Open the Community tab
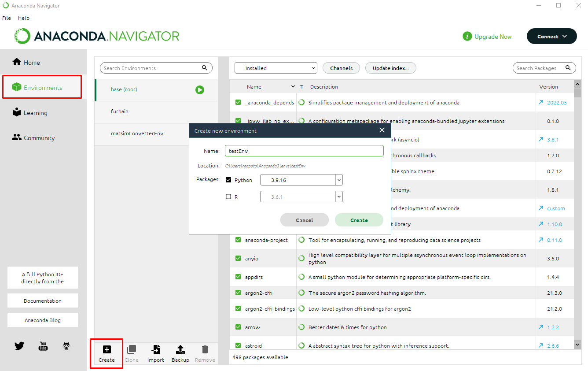 [x=43, y=138]
